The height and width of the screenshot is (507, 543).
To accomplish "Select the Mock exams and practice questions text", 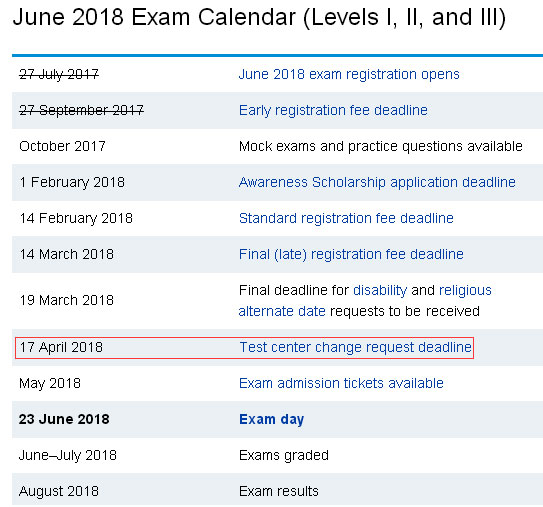I will pos(381,146).
